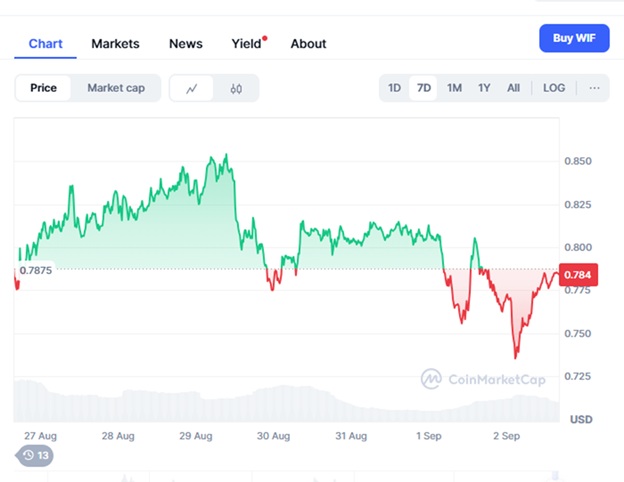
Task: Toggle the Price view
Action: click(43, 88)
